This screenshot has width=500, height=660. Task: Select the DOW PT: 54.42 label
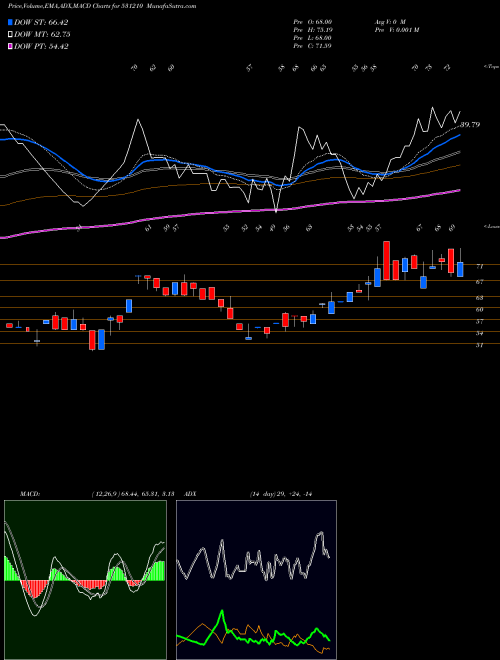pyautogui.click(x=41, y=46)
